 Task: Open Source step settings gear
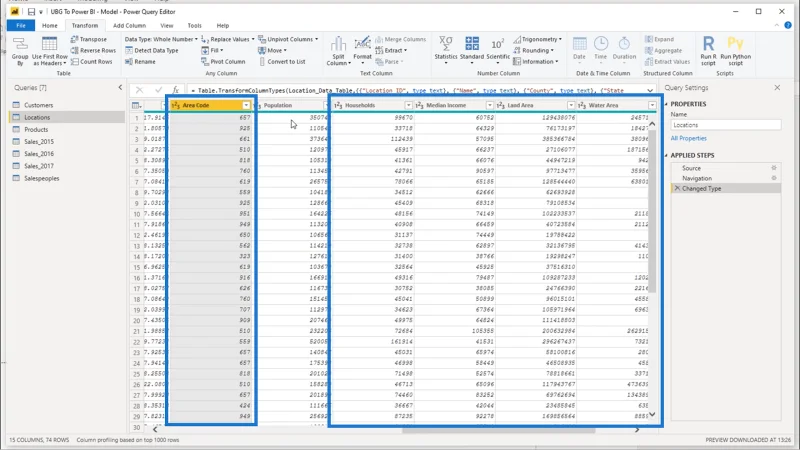pos(774,168)
